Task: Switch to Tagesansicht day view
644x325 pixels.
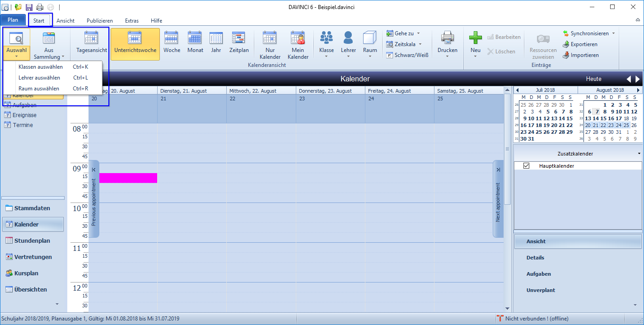Action: [92, 44]
